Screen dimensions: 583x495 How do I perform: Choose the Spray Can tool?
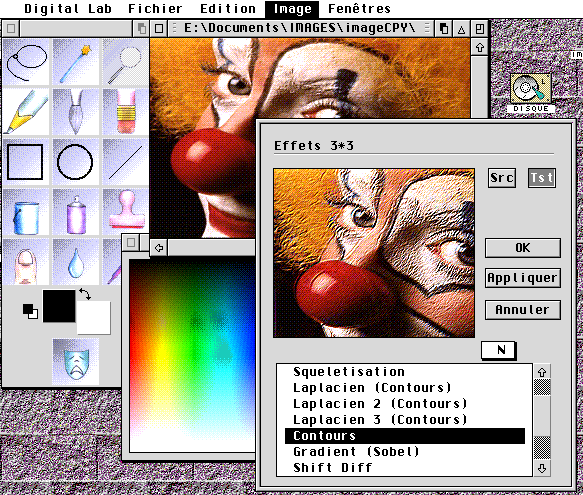(76, 212)
